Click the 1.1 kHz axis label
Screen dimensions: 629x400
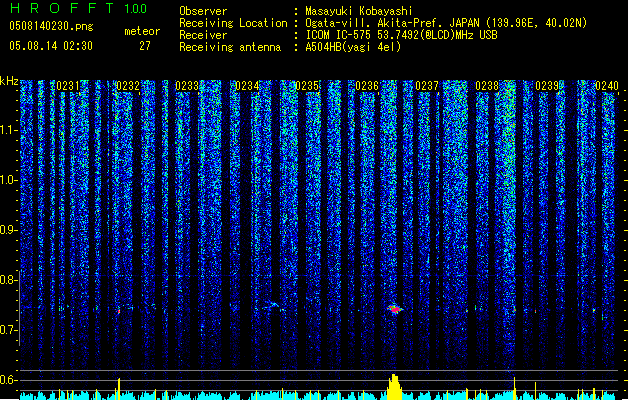[8, 130]
